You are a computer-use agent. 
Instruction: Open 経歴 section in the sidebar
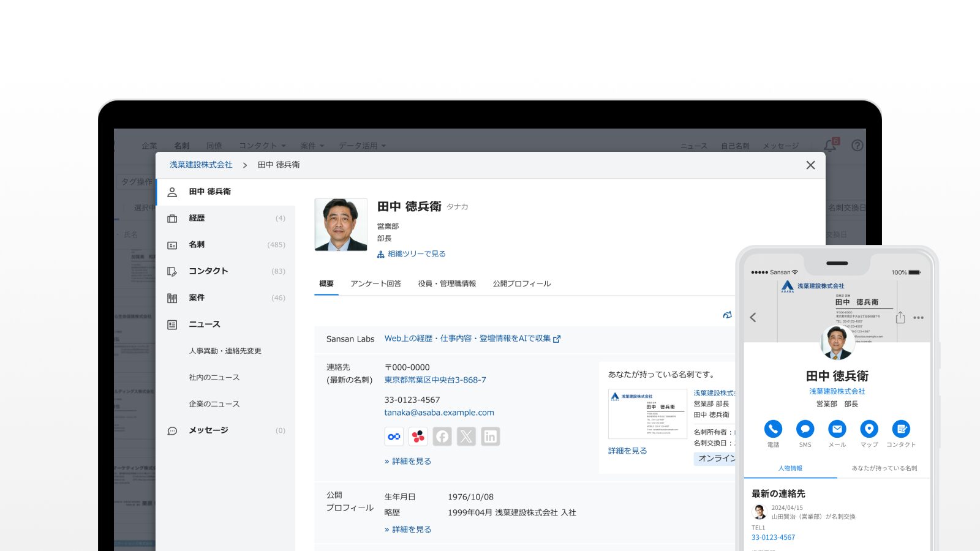(x=225, y=218)
